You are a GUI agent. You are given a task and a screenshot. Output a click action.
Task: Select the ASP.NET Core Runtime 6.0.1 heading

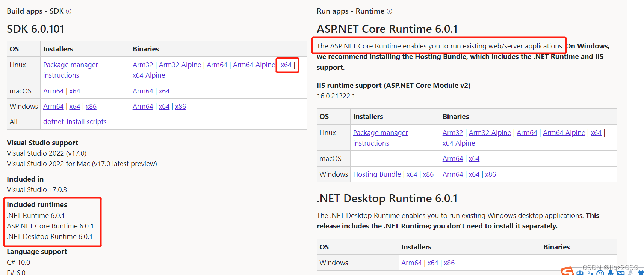[x=387, y=29]
